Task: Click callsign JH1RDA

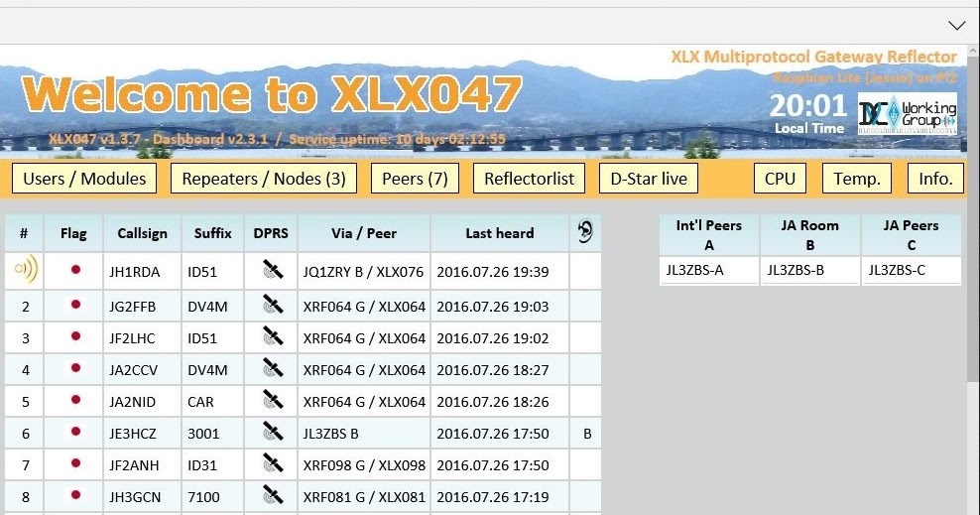Action: pyautogui.click(x=134, y=272)
